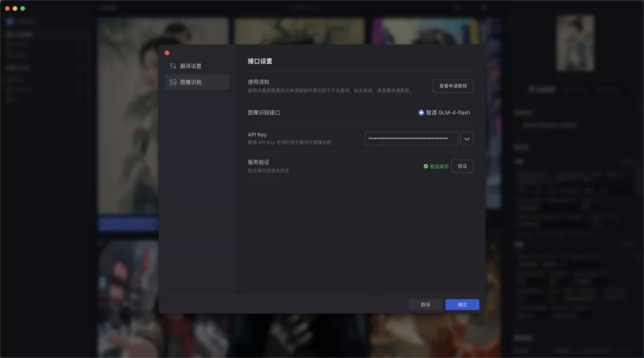644x358 pixels.
Task: Click the icon right of the title bar search
Action: pos(484,8)
